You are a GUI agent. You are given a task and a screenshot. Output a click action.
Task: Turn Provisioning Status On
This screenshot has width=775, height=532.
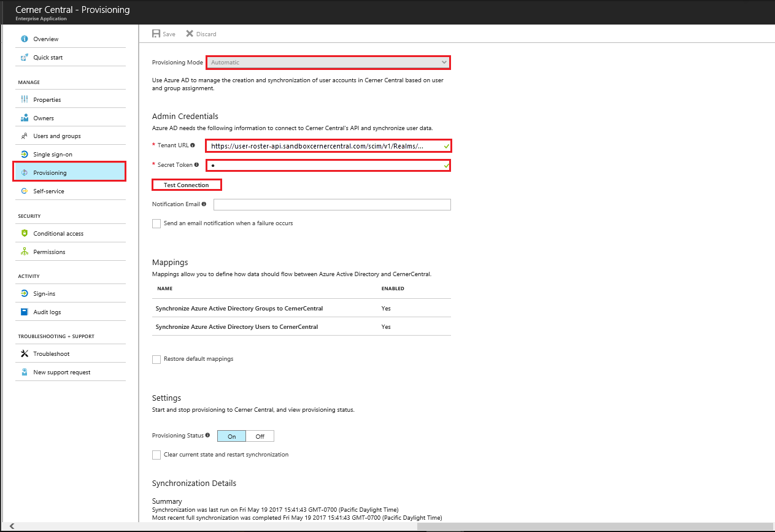(232, 436)
